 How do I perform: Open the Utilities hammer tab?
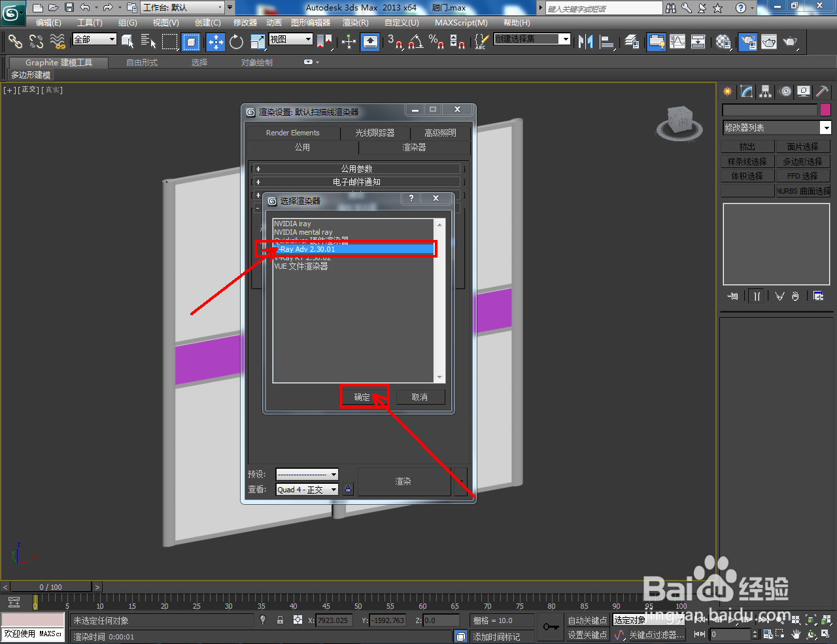point(823,92)
